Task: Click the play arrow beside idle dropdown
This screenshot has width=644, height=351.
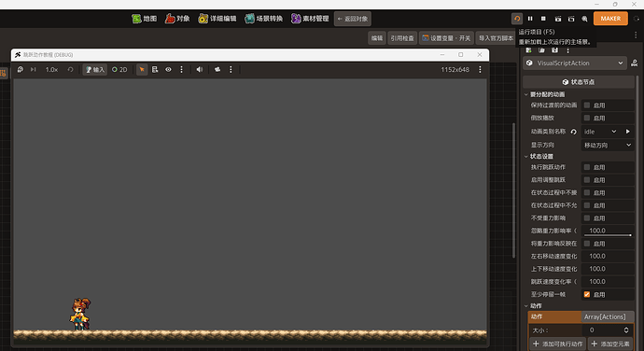Action: pyautogui.click(x=627, y=132)
